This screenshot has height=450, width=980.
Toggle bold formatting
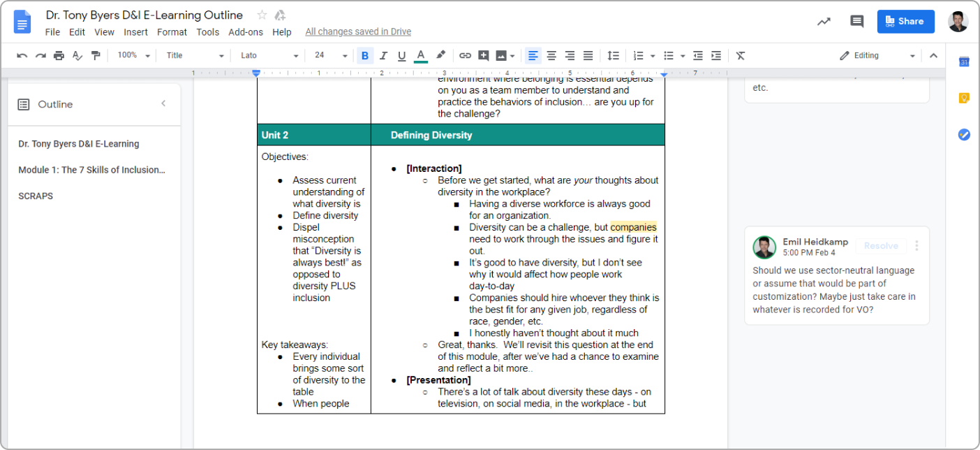click(x=365, y=56)
